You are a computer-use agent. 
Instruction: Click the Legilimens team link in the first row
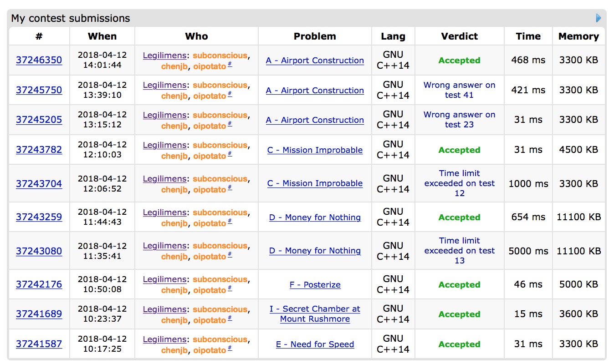click(164, 56)
